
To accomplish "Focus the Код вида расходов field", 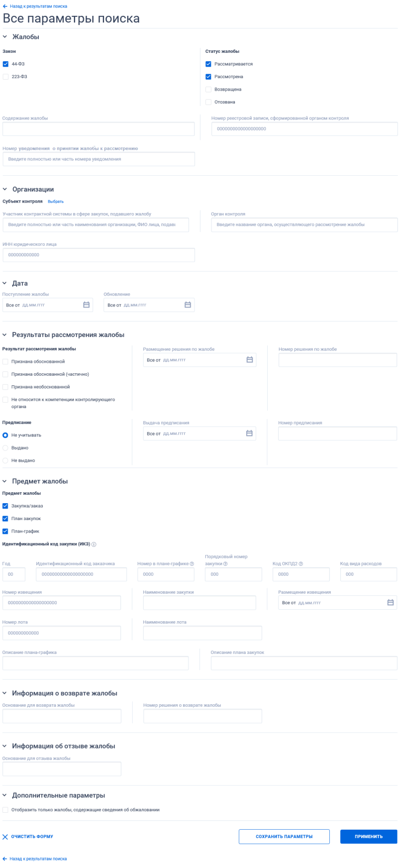I will (369, 574).
